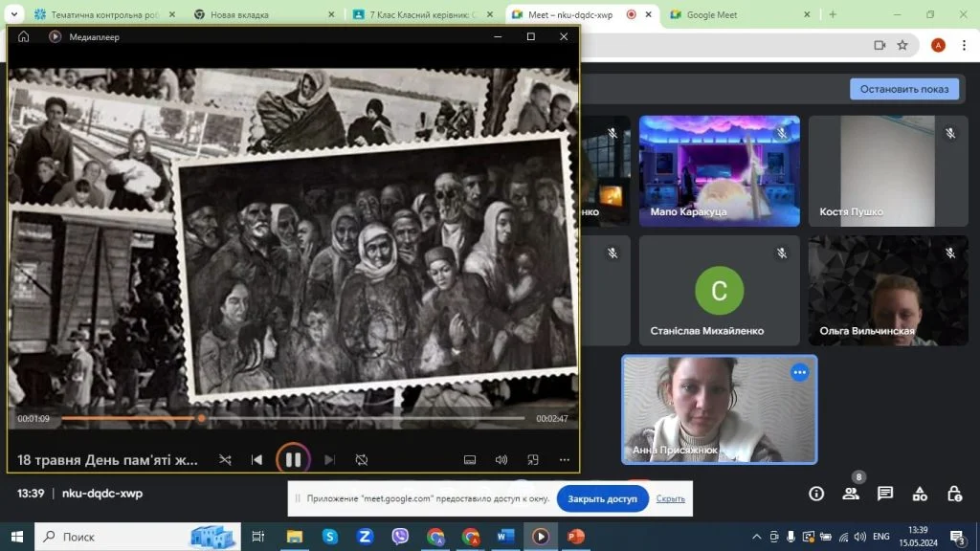
Task: Open network settings tray icon
Action: (x=843, y=537)
